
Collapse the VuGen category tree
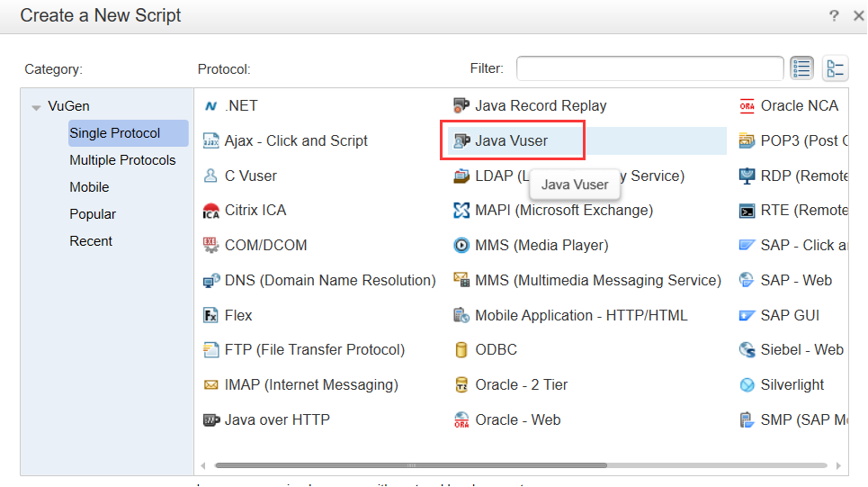tap(36, 107)
